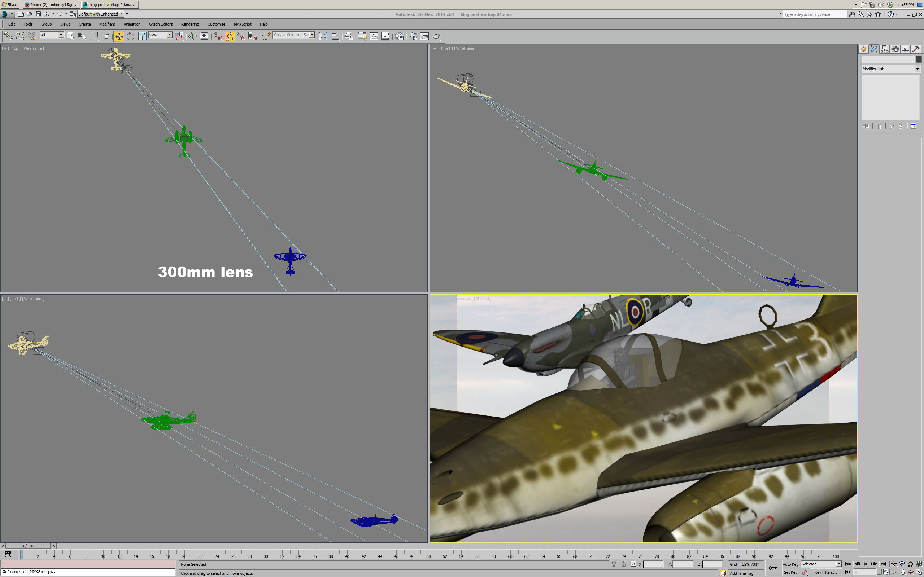Screen dimensions: 924x577
Task: Activate the Select and Move tool
Action: click(119, 36)
